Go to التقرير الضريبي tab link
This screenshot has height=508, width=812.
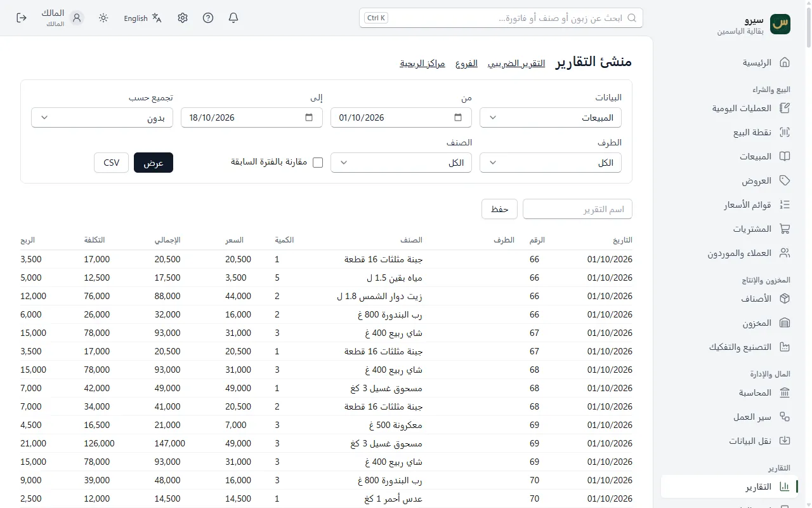pos(516,63)
